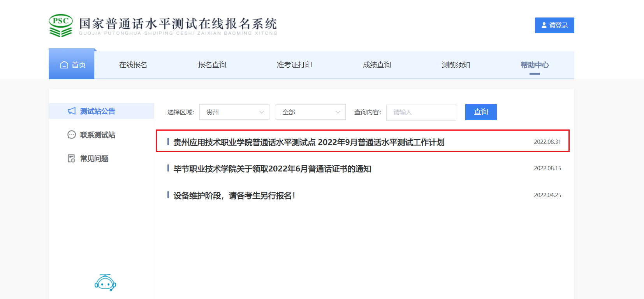Click the date 2022.04.25

click(547, 195)
